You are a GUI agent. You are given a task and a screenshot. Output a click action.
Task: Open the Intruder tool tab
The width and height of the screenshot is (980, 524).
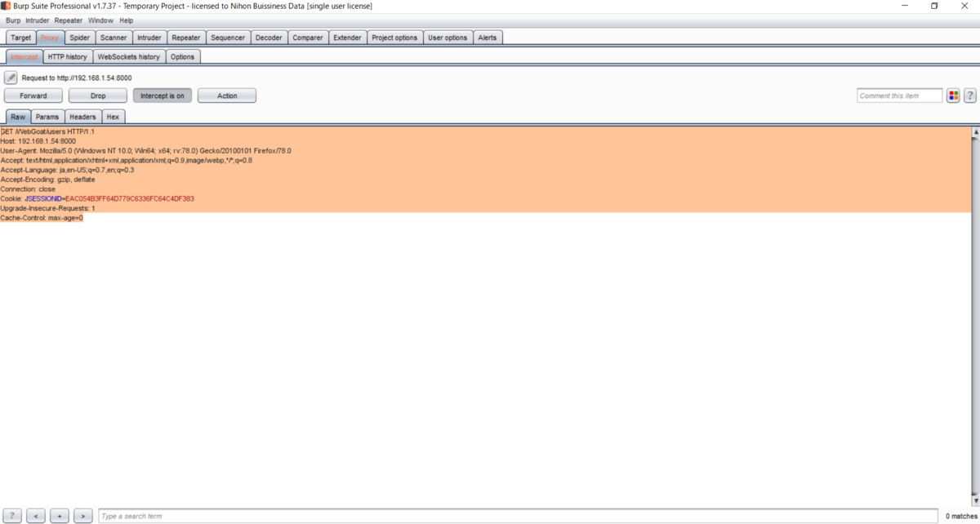(149, 38)
